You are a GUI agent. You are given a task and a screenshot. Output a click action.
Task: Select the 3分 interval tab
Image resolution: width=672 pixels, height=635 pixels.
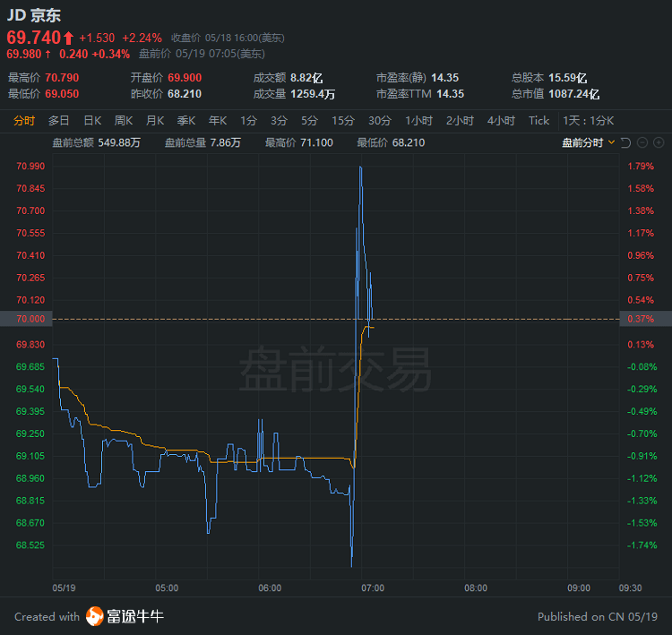pos(279,121)
